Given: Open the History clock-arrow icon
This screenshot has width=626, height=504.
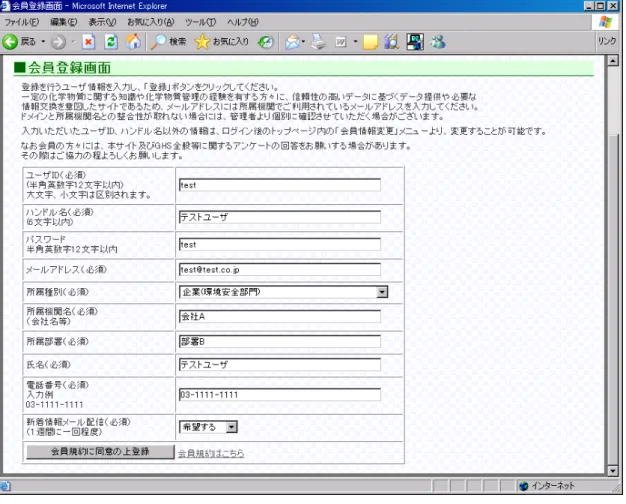Looking at the screenshot, I should tap(265, 42).
